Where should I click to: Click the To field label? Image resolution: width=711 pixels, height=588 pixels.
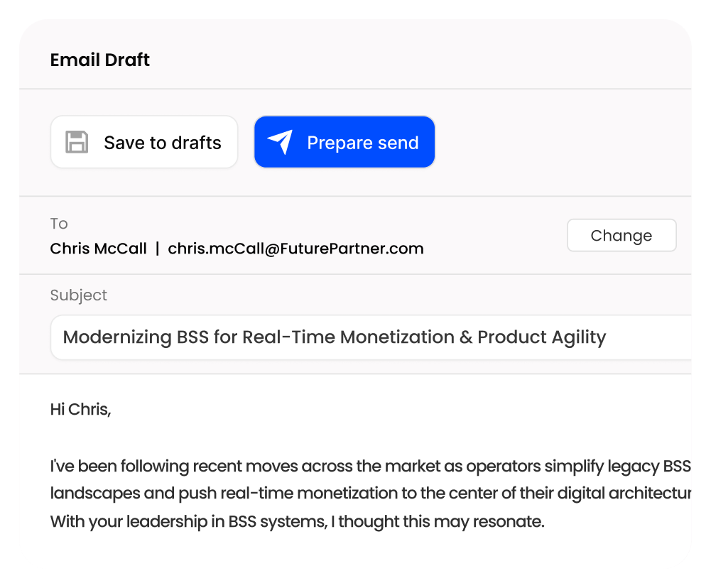[59, 223]
